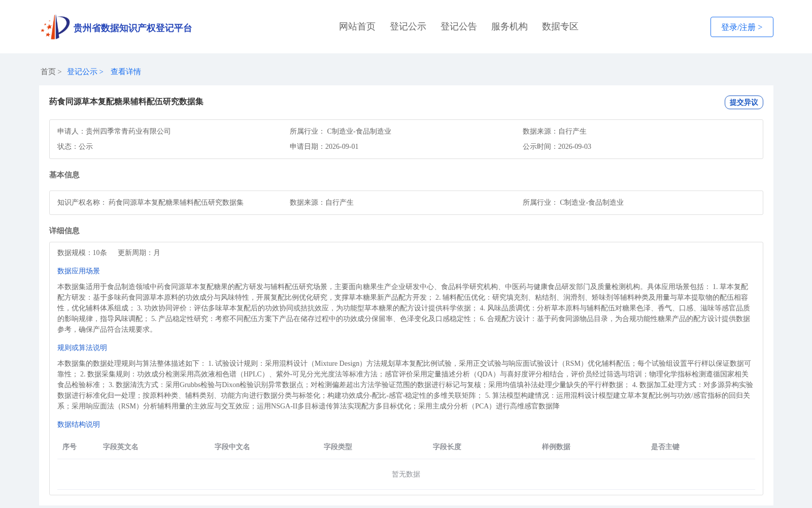Screen dimensions: 812x508
Task: Click 数据来源：自行产生 in 基本信息 box
Action: (322, 202)
